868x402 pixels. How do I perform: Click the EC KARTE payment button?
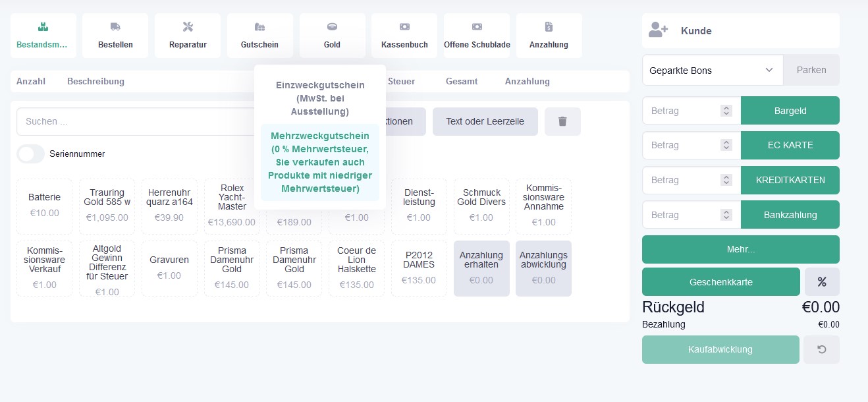[x=790, y=146]
